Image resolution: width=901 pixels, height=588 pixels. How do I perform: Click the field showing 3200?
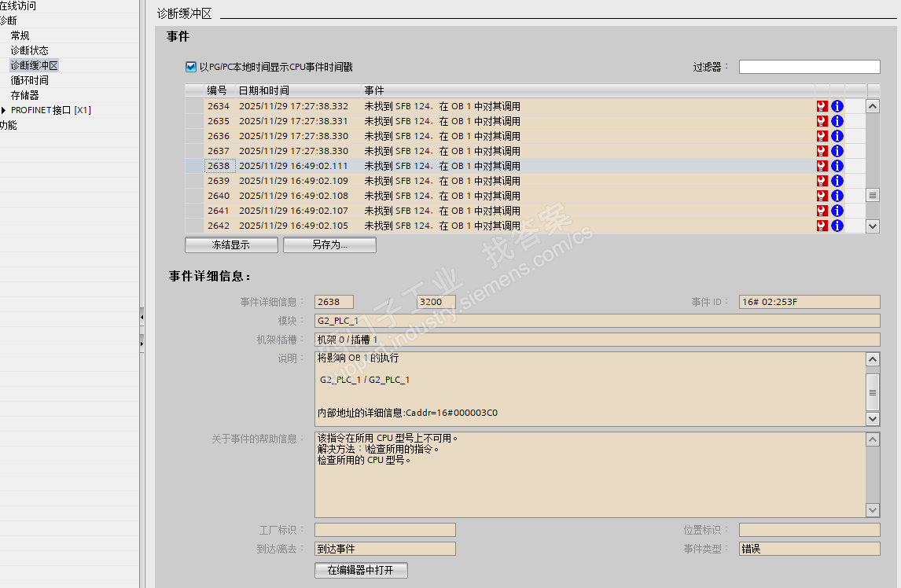(436, 302)
